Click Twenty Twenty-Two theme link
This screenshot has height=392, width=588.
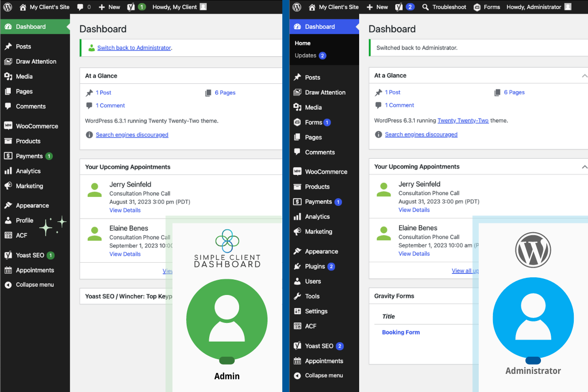pos(463,121)
